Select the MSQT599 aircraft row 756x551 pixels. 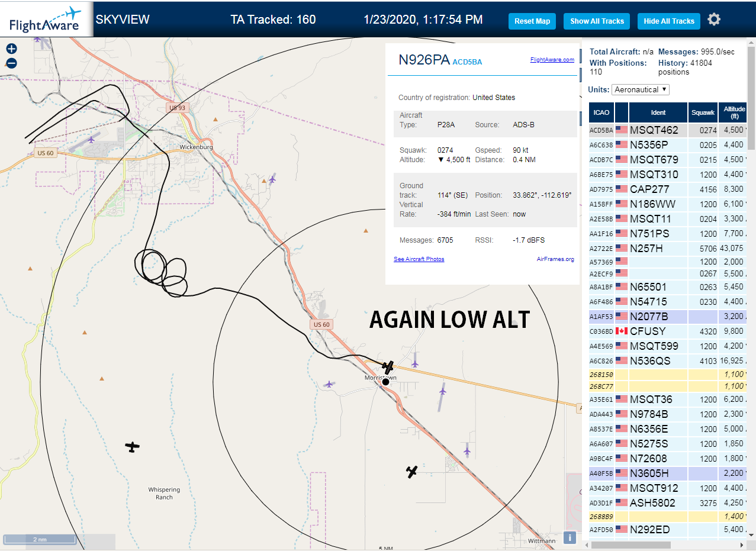point(668,346)
